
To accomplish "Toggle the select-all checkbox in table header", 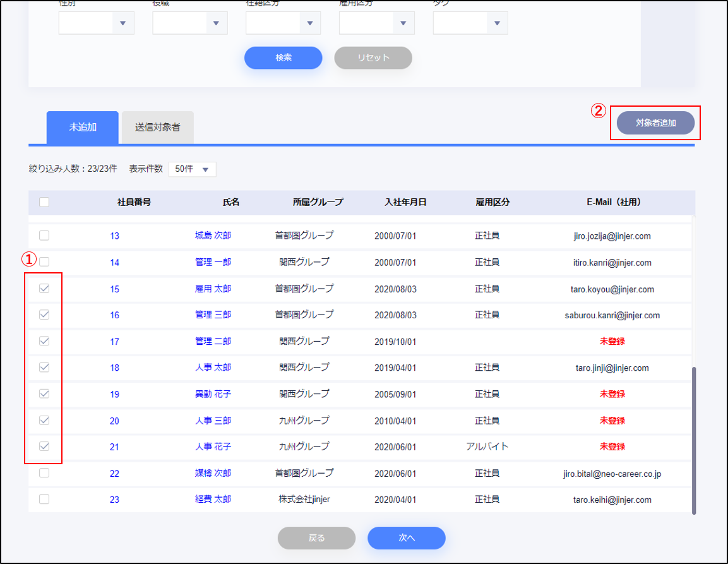I will (44, 202).
